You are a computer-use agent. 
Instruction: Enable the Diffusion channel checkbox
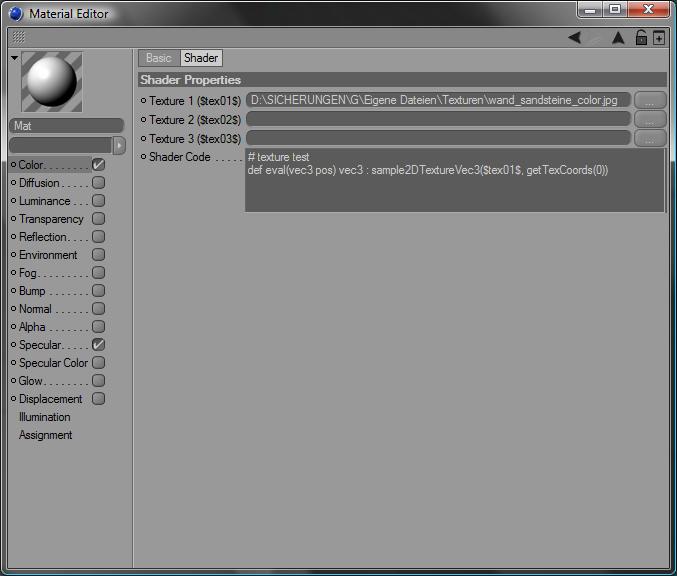point(98,183)
